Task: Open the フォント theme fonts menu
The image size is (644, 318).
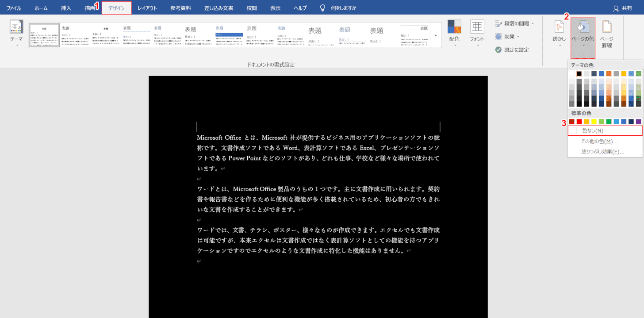Action: coord(477,34)
